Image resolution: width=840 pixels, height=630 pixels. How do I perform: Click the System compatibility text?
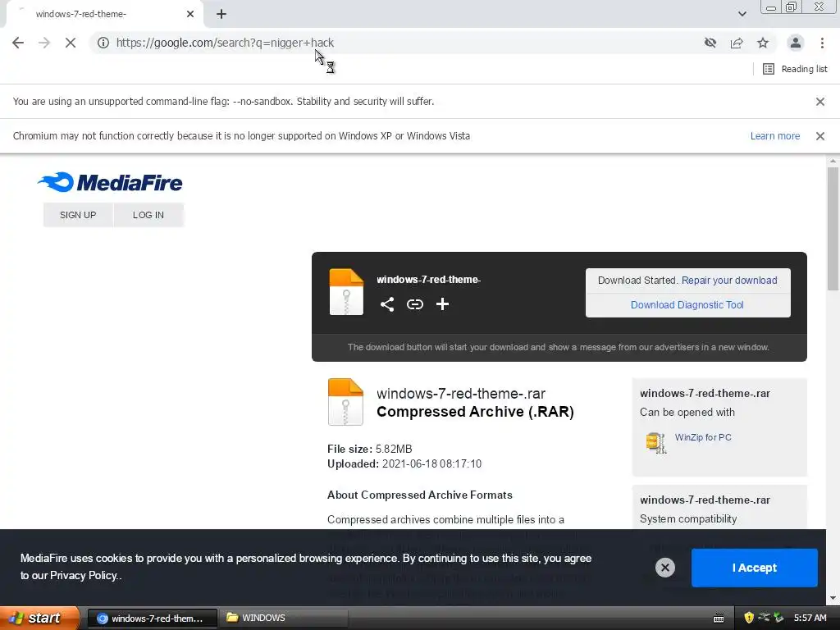688,519
